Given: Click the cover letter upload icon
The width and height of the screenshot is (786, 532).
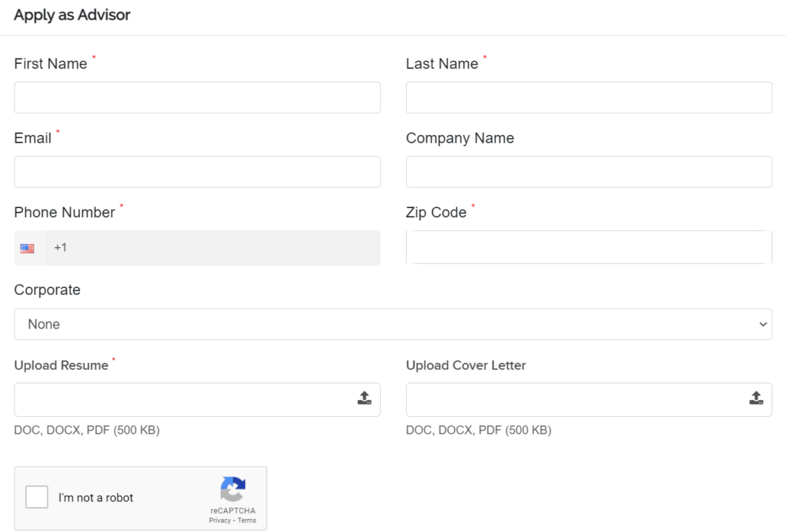Looking at the screenshot, I should coord(756,398).
